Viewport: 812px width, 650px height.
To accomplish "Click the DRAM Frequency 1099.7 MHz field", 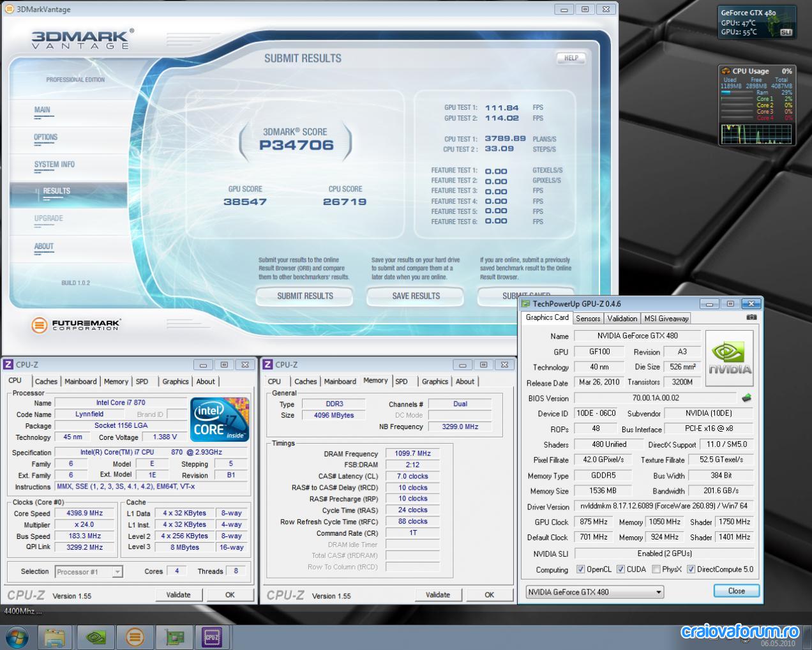I will pos(412,453).
